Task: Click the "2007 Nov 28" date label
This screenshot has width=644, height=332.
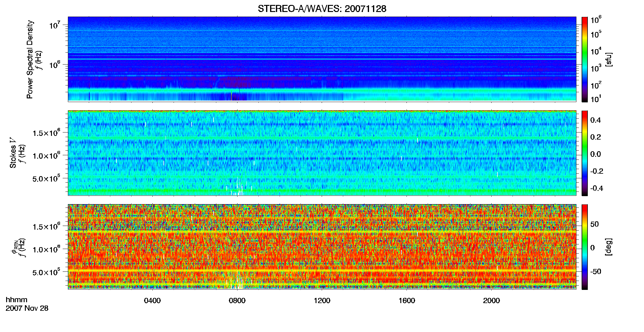Action: click(x=27, y=308)
